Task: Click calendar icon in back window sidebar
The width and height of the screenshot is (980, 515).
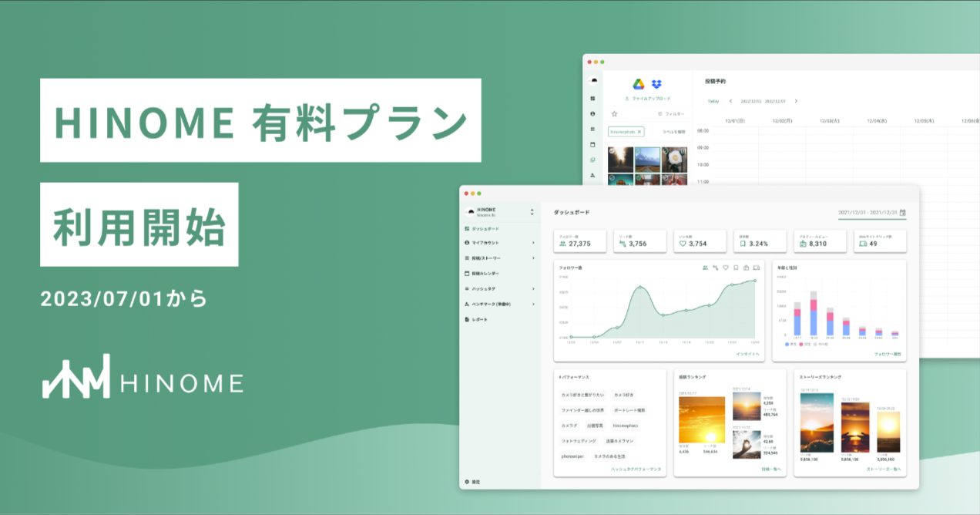Action: click(x=592, y=144)
